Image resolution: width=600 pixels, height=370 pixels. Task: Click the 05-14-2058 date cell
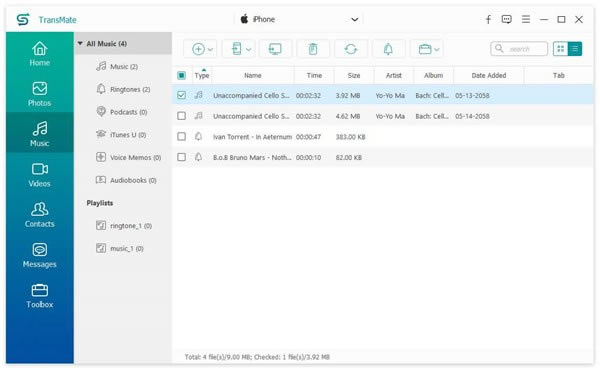(x=472, y=116)
